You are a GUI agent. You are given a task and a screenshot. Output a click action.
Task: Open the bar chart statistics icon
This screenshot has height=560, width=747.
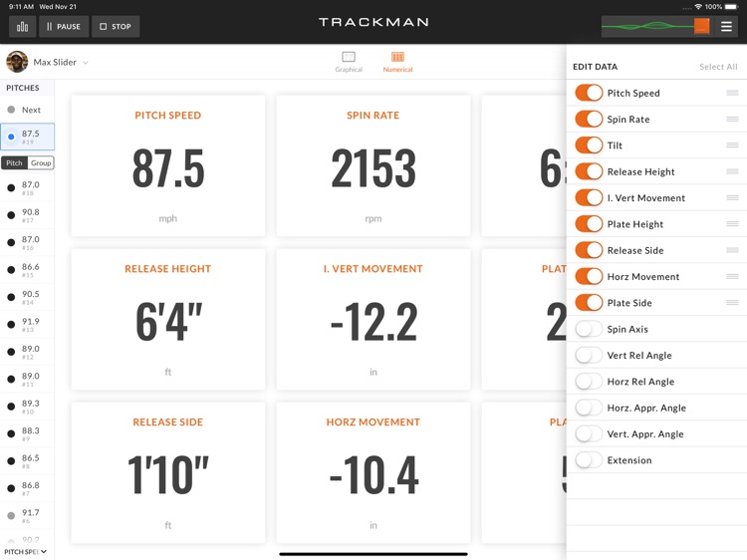pyautogui.click(x=22, y=27)
